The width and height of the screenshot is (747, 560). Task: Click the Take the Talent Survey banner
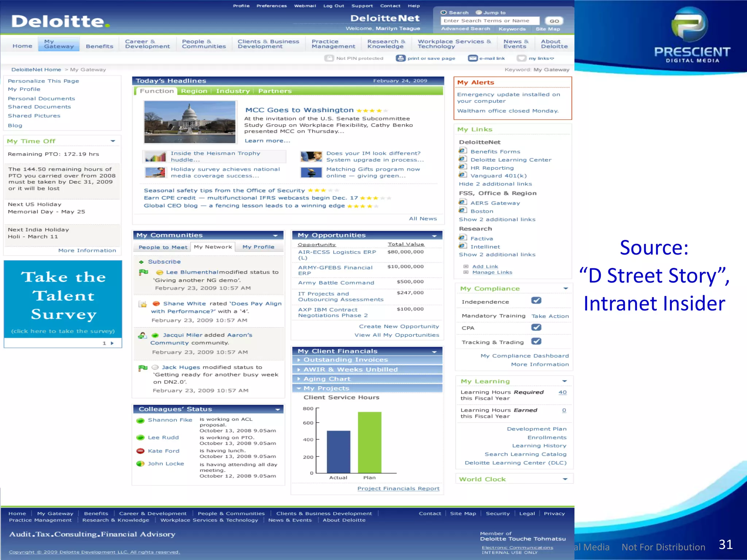click(x=63, y=299)
